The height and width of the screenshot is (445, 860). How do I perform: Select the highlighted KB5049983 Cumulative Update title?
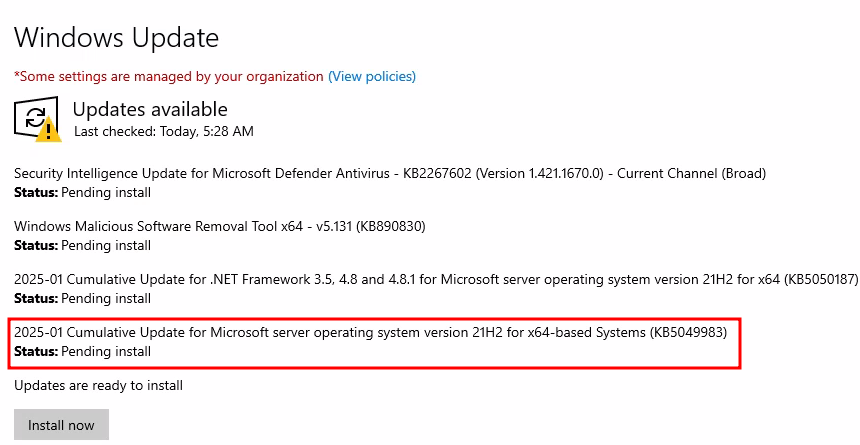click(370, 333)
